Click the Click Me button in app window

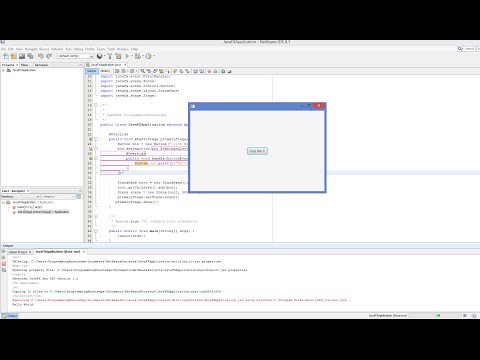click(257, 151)
